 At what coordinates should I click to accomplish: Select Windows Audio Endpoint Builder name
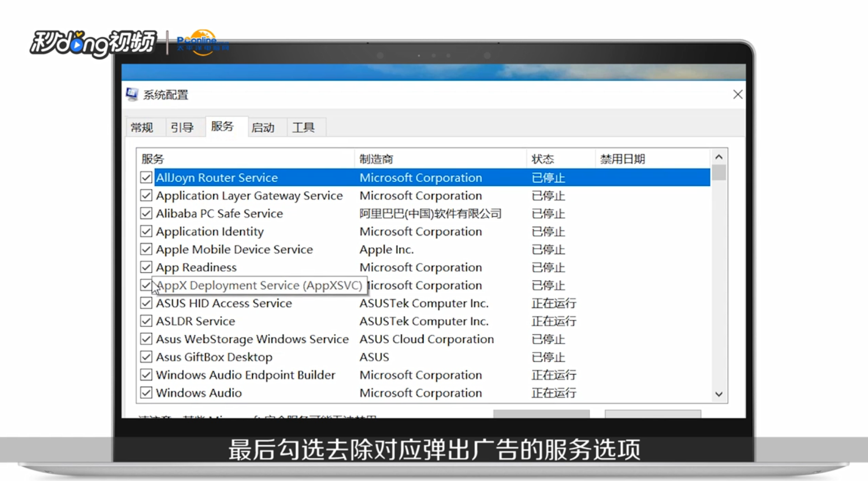tap(245, 375)
